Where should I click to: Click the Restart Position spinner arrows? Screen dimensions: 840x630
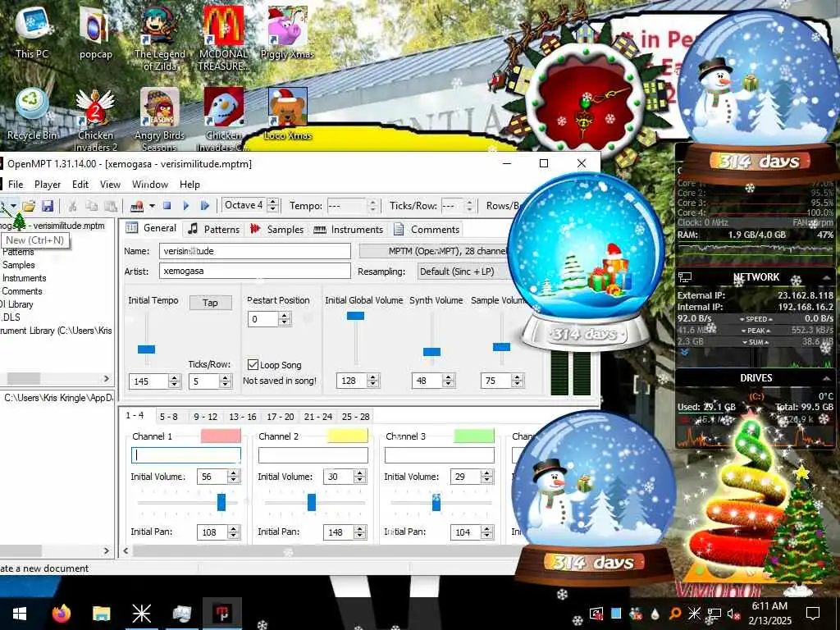coord(285,319)
